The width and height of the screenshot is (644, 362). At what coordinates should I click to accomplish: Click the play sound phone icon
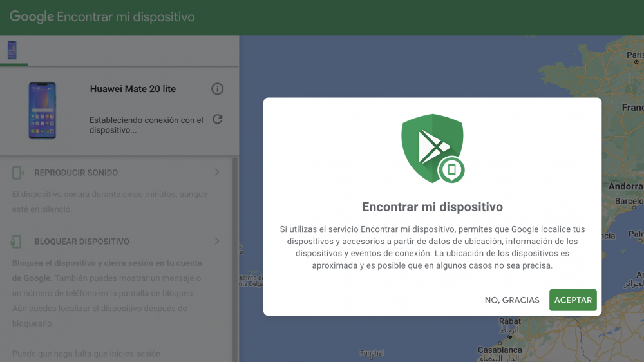click(x=17, y=173)
